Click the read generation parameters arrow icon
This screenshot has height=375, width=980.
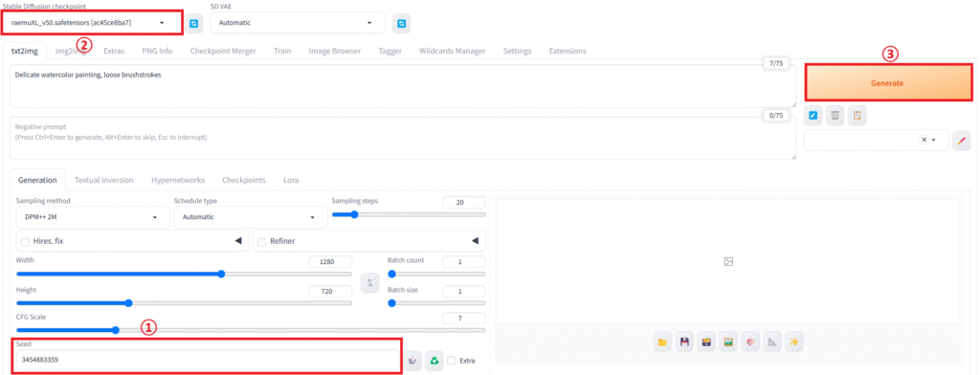coord(813,116)
